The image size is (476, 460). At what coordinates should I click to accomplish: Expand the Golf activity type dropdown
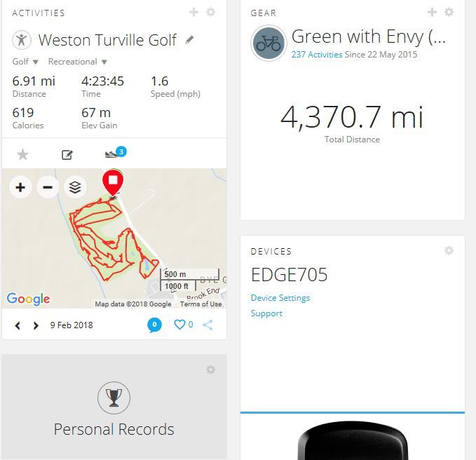point(25,62)
